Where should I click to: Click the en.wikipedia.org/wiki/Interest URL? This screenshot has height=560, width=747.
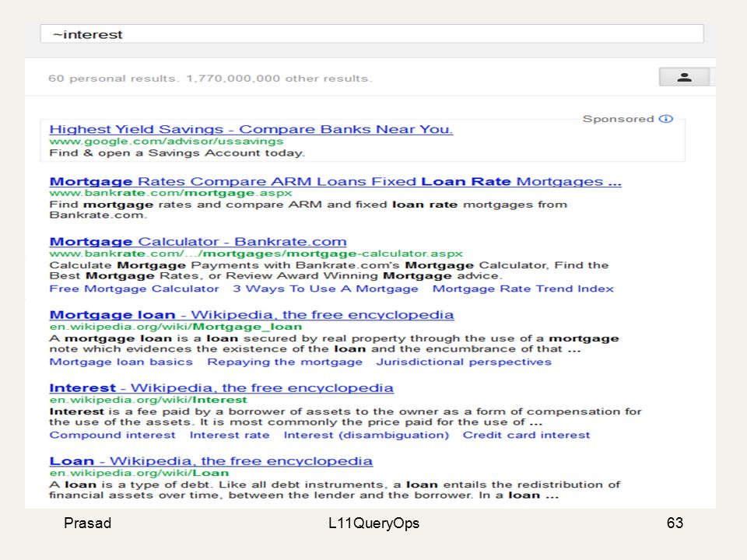[148, 400]
